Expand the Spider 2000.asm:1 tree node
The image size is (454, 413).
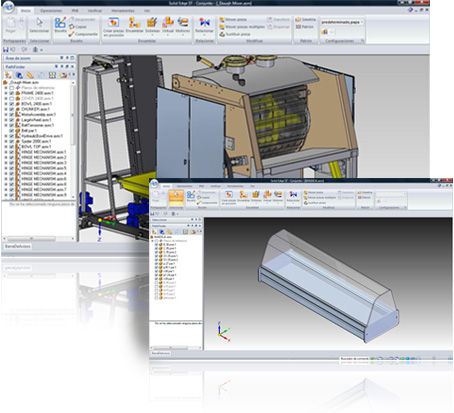tap(6, 141)
